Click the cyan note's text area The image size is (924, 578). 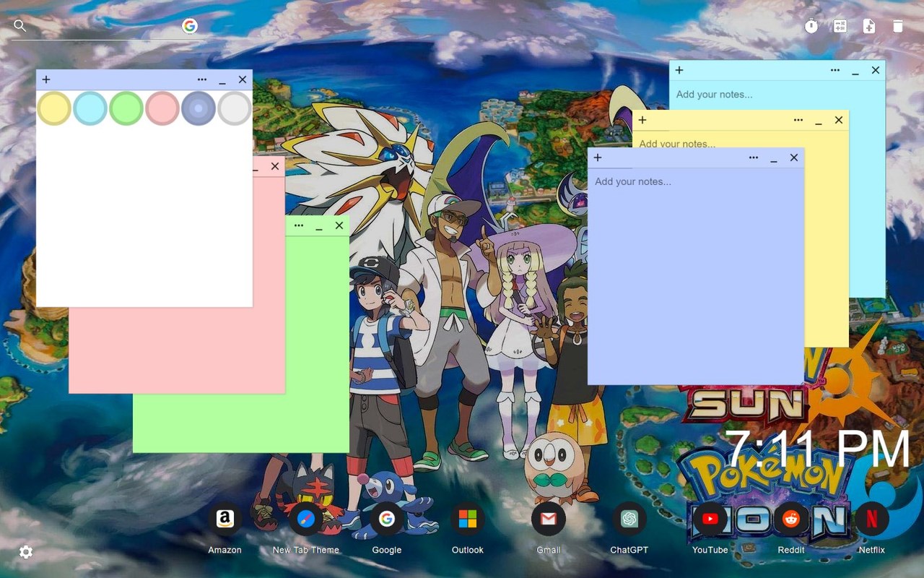pyautogui.click(x=777, y=95)
